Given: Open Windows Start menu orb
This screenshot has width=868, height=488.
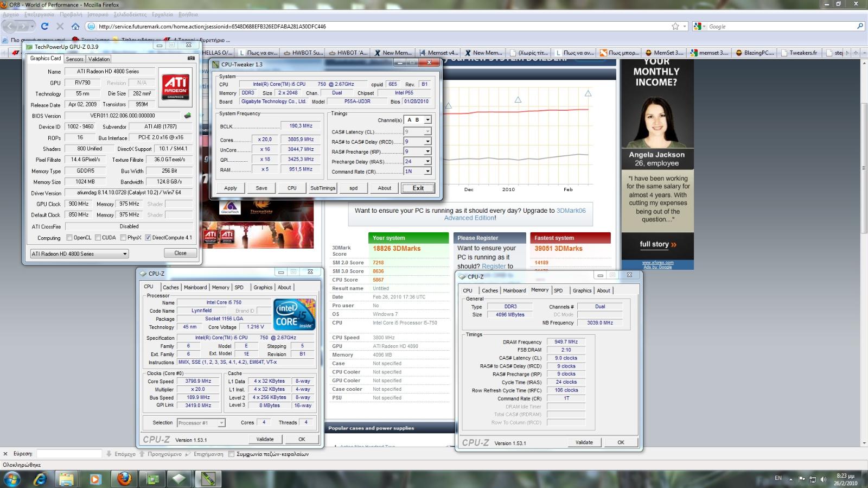Looking at the screenshot, I should click(x=12, y=479).
